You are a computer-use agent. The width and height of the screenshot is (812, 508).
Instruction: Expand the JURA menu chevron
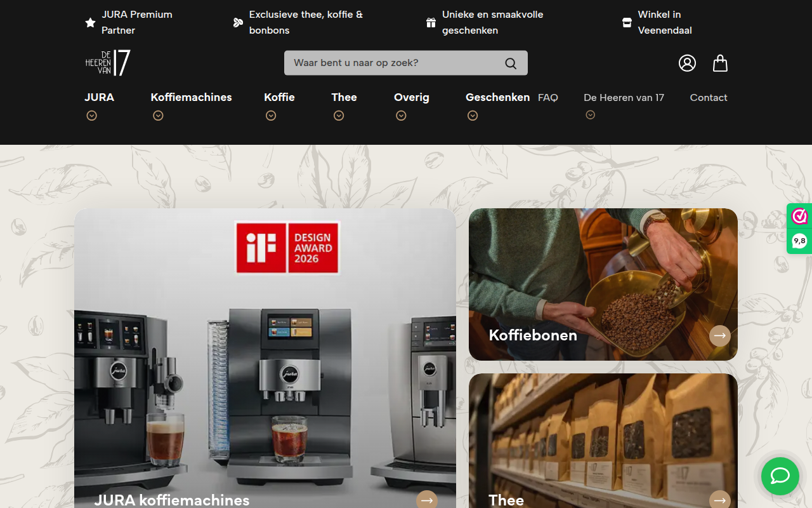[x=91, y=116]
